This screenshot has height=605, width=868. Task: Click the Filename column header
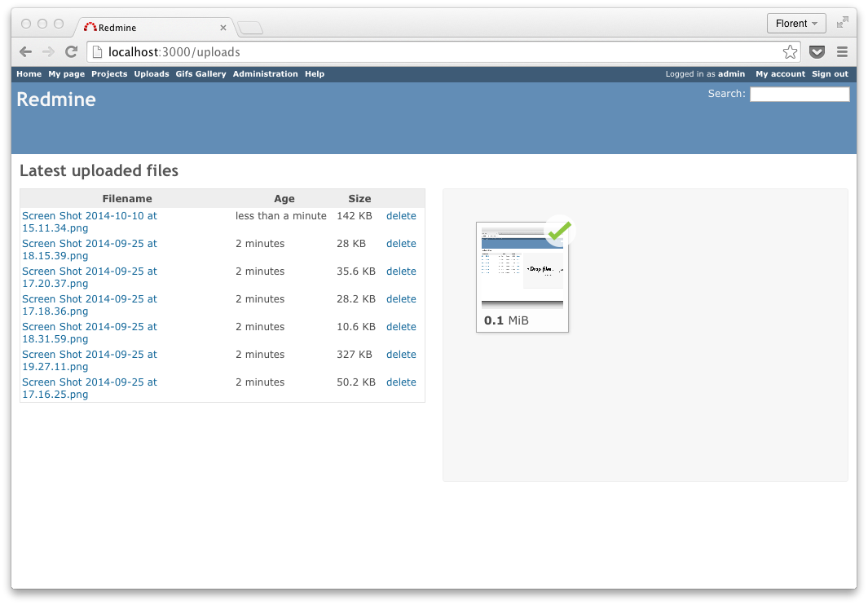[x=127, y=198]
